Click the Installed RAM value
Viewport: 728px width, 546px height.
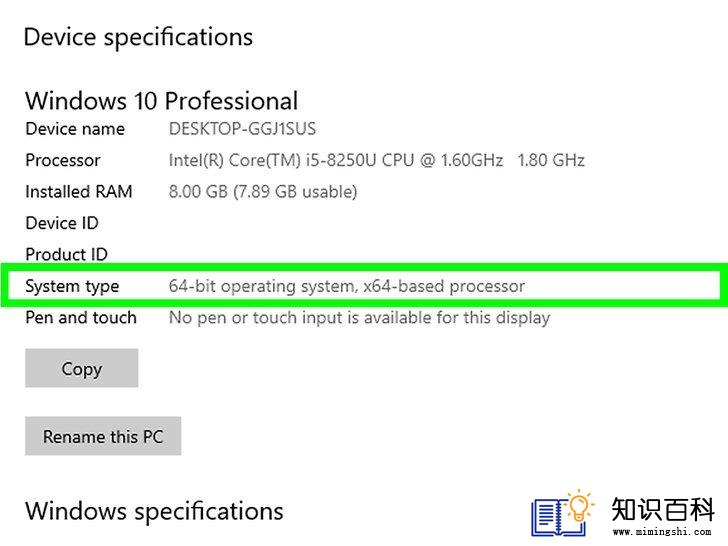point(263,192)
